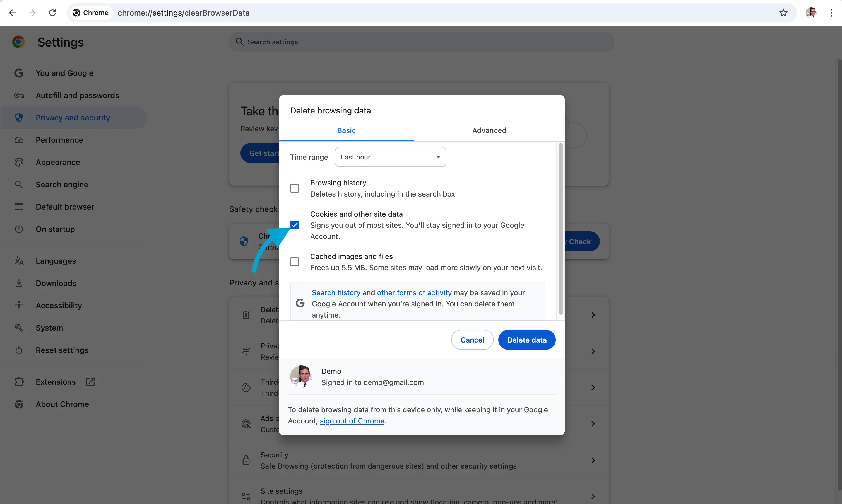This screenshot has height=504, width=842.
Task: Click the Chrome icon for About Chrome
Action: (x=19, y=404)
